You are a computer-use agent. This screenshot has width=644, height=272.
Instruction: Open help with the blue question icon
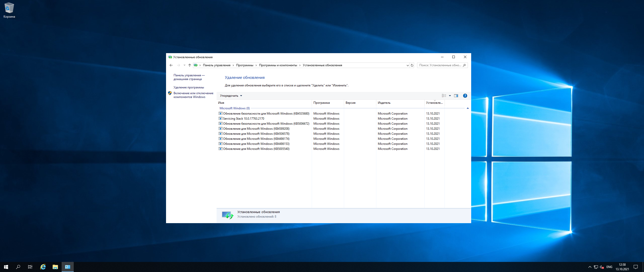tap(465, 96)
